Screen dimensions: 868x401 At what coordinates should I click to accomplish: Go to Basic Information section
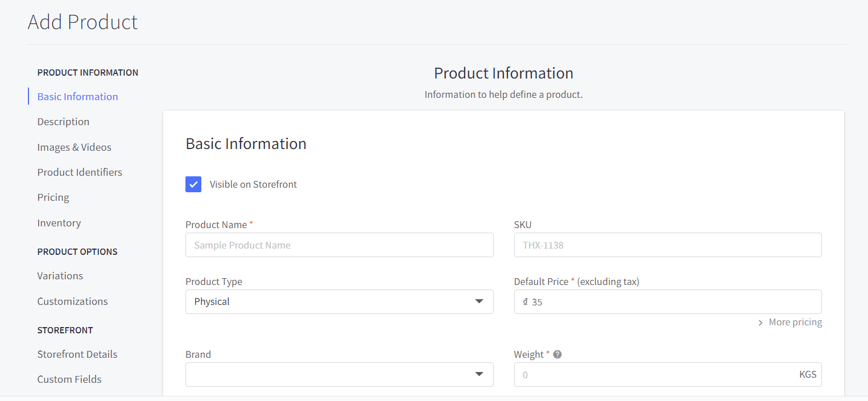click(77, 97)
